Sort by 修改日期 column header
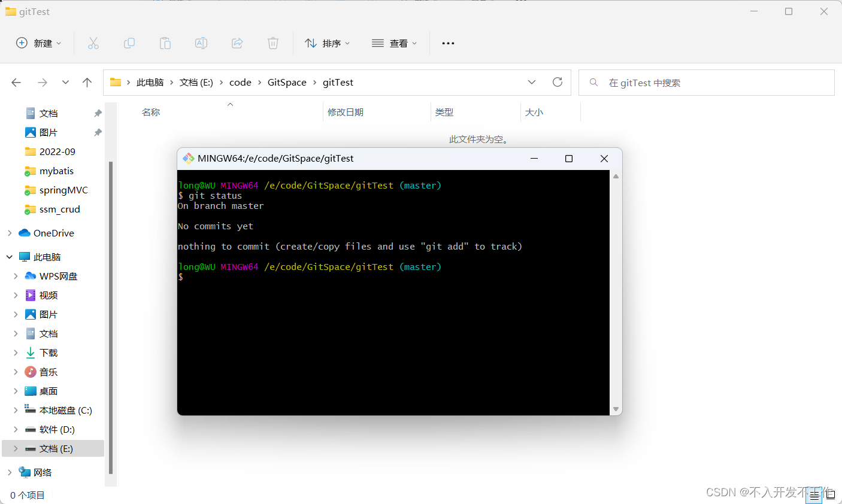The width and height of the screenshot is (842, 504). [x=346, y=113]
